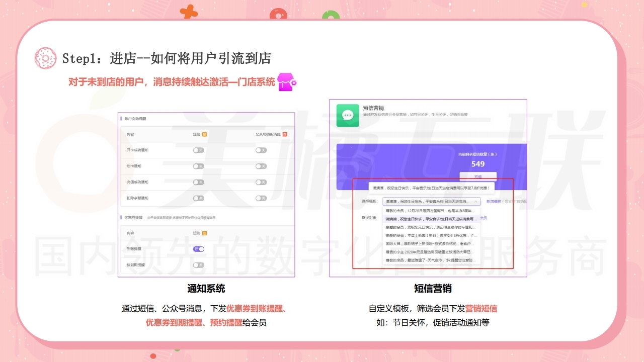Toggle SMS switch for 开卡成功通知
Viewport: 644px width, 362px height.
199,150
